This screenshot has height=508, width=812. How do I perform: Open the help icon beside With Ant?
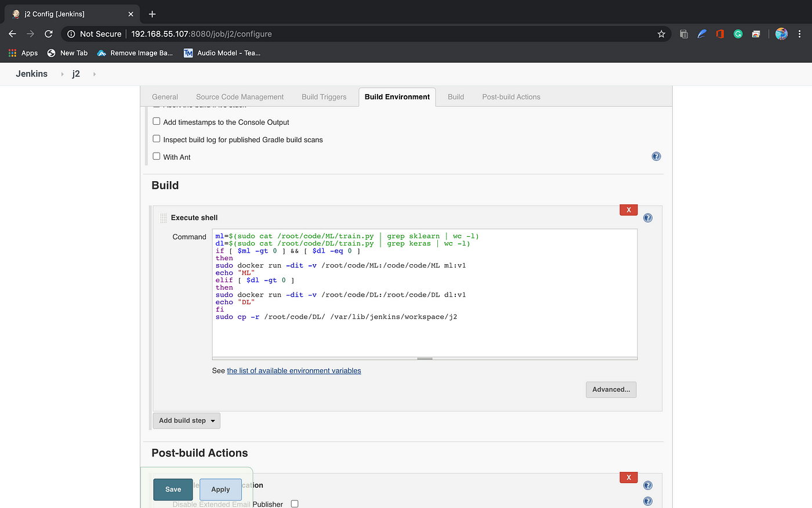coord(656,156)
